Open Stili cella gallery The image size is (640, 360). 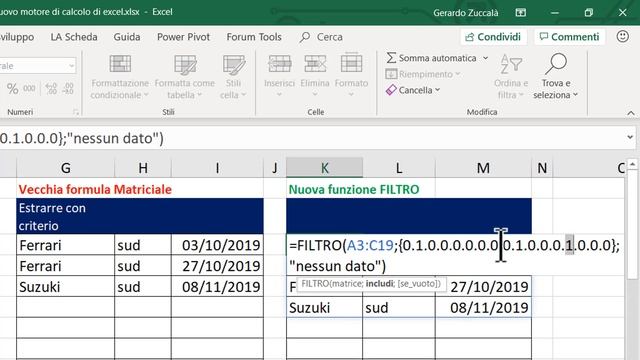(x=233, y=77)
